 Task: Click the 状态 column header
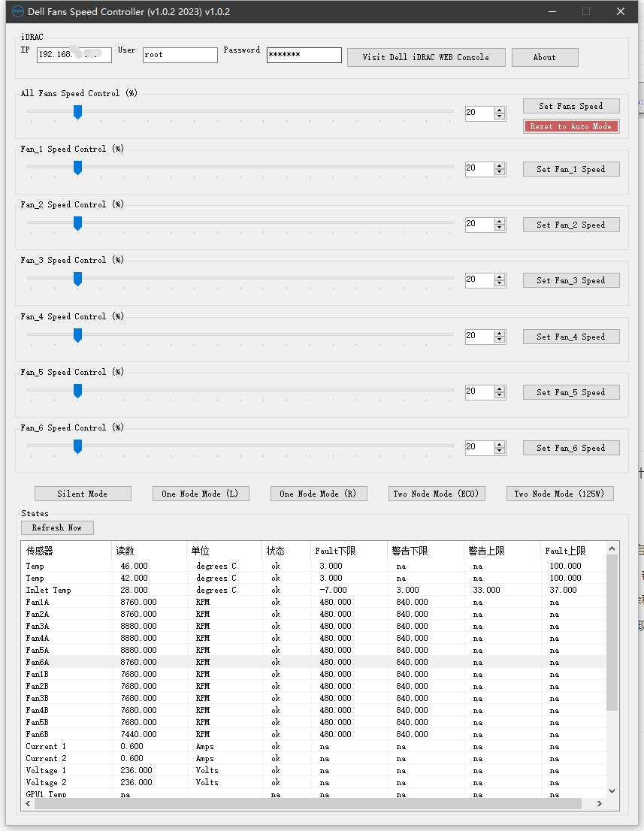pyautogui.click(x=286, y=551)
